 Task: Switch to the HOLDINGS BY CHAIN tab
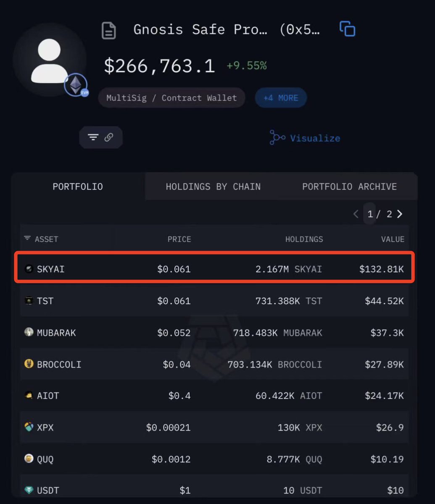213,186
